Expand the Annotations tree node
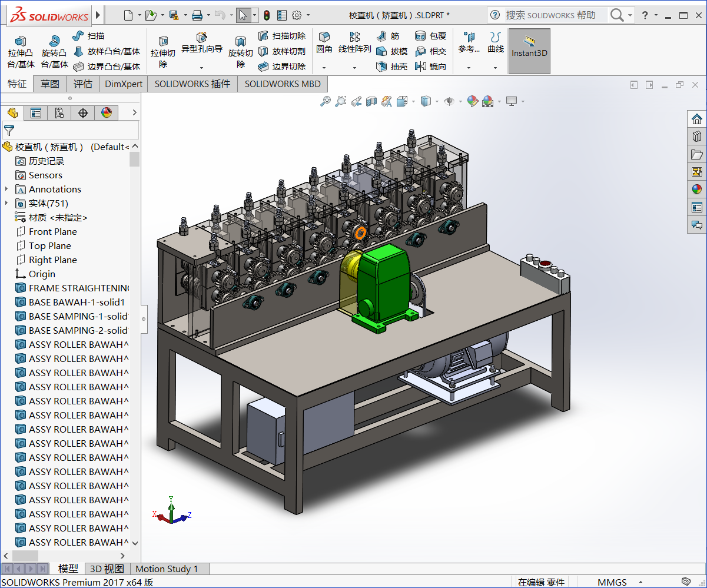Viewport: 707px width, 588px height. point(6,189)
